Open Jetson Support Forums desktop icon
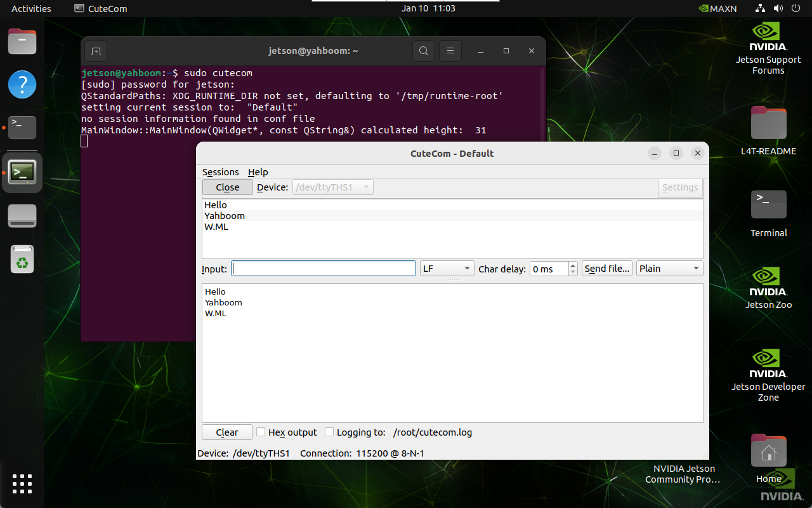Screen dimensions: 812x508 click(768, 49)
